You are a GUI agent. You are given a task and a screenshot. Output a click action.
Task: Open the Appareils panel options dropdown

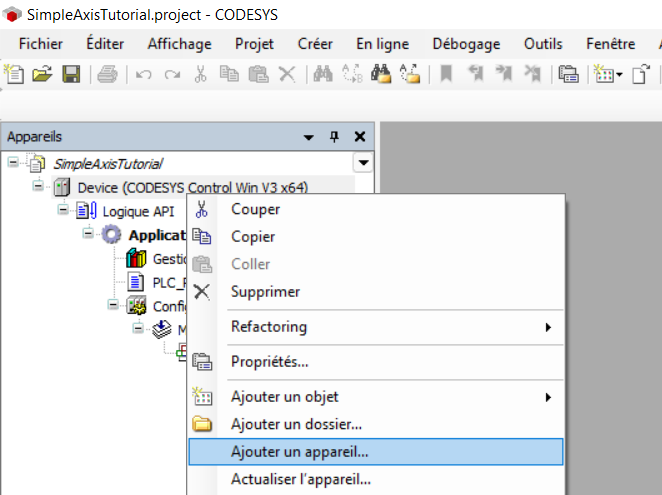[x=309, y=137]
